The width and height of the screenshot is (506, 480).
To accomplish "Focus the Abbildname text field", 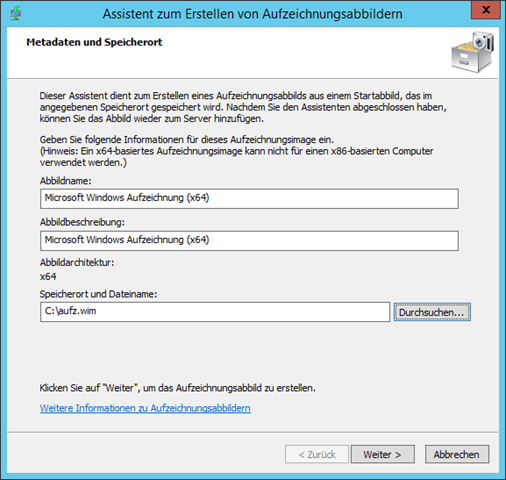I will (x=249, y=199).
